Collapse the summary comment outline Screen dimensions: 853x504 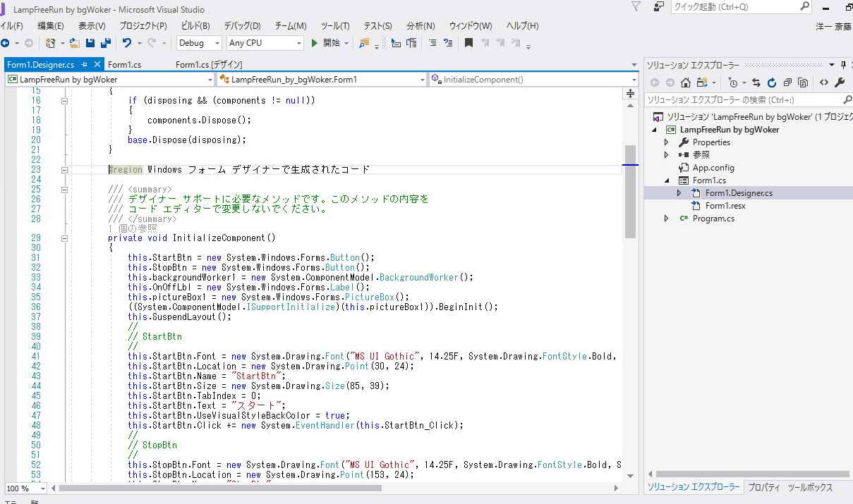[64, 190]
